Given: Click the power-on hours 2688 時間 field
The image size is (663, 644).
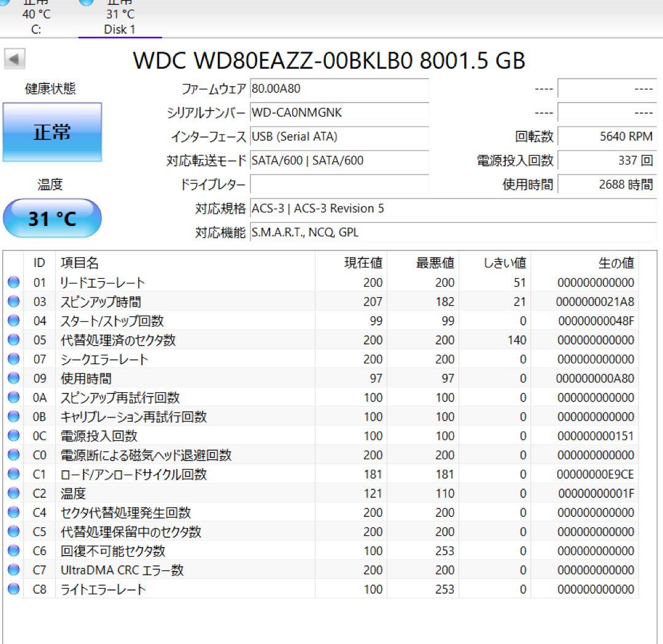Looking at the screenshot, I should point(607,184).
